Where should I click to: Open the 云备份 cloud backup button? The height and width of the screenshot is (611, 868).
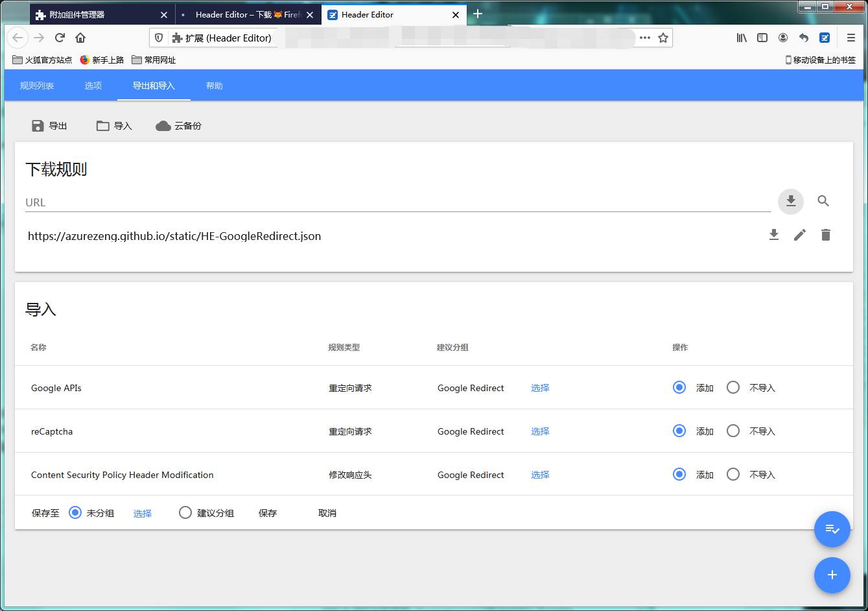point(178,126)
